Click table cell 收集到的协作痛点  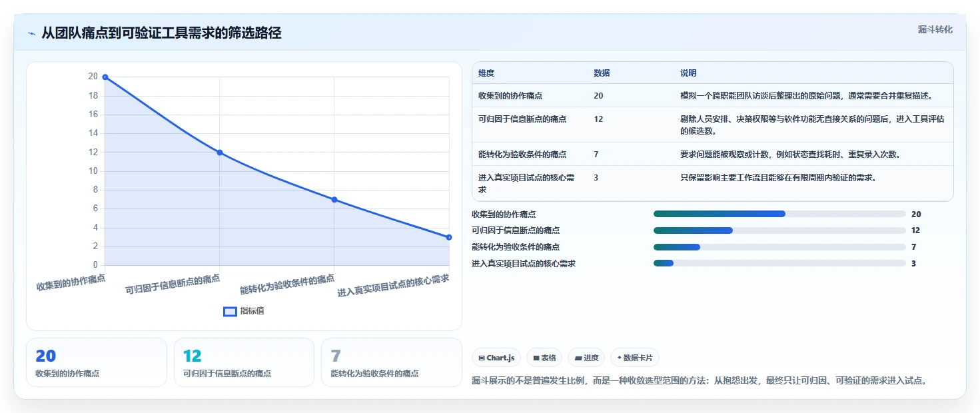[510, 96]
